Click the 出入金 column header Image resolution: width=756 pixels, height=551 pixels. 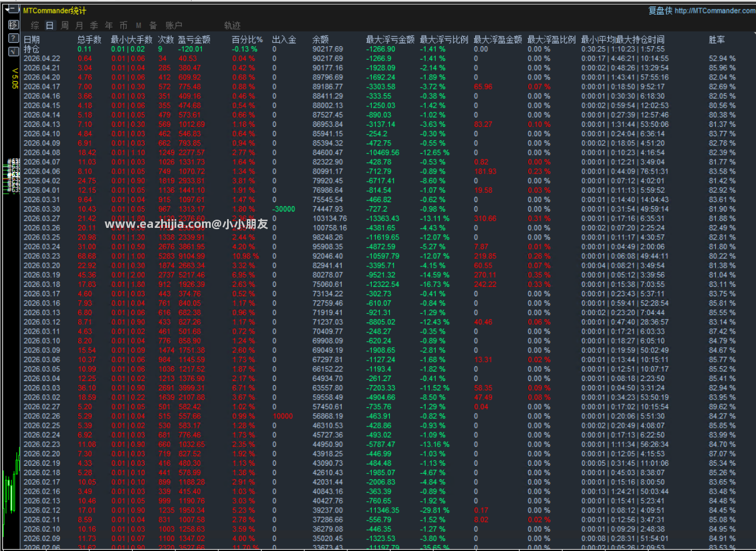(284, 40)
